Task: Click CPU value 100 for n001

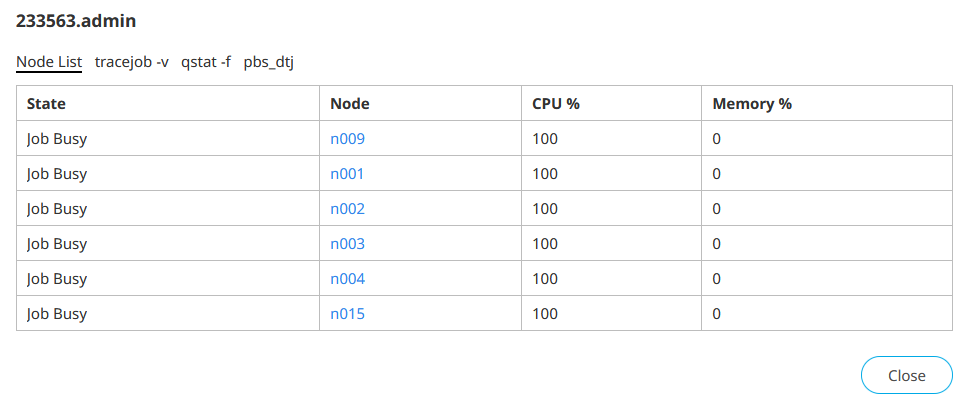Action: [x=545, y=174]
